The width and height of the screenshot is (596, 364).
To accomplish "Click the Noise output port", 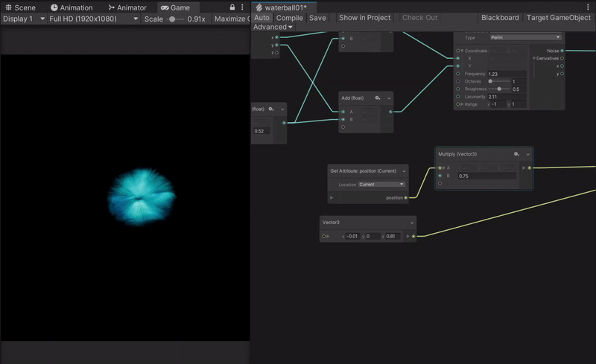I will coord(562,51).
